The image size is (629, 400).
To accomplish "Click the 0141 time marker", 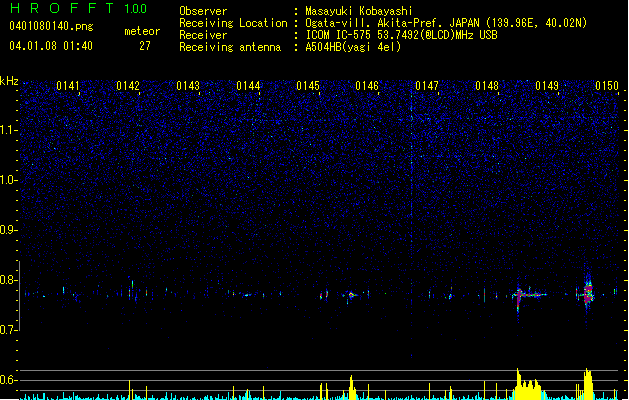I will click(68, 86).
